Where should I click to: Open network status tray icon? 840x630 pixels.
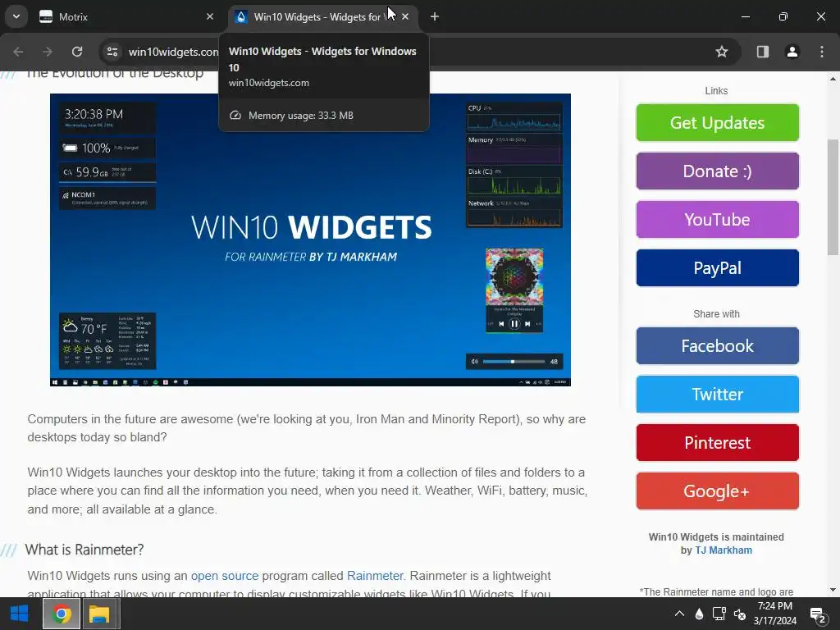click(x=719, y=614)
